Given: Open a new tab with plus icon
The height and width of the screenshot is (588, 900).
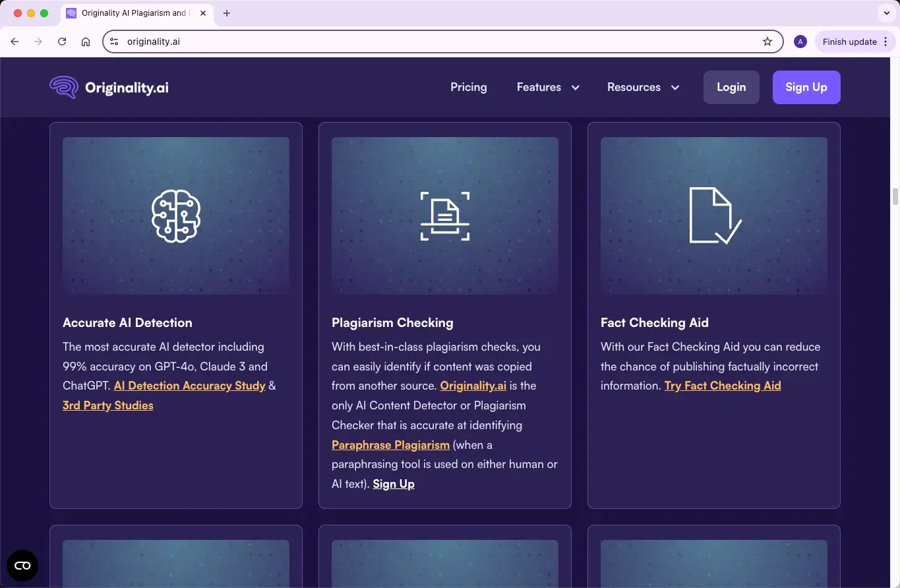Looking at the screenshot, I should click(227, 13).
